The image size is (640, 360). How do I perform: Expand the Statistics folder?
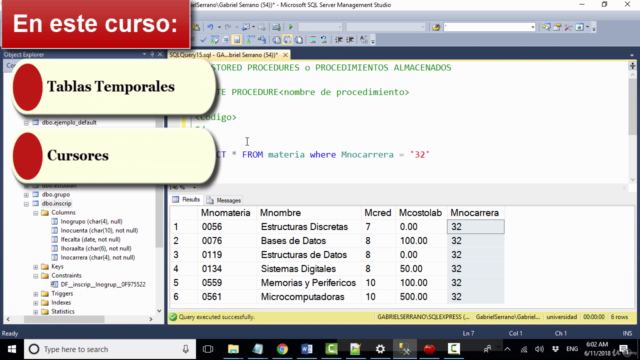coord(36,311)
